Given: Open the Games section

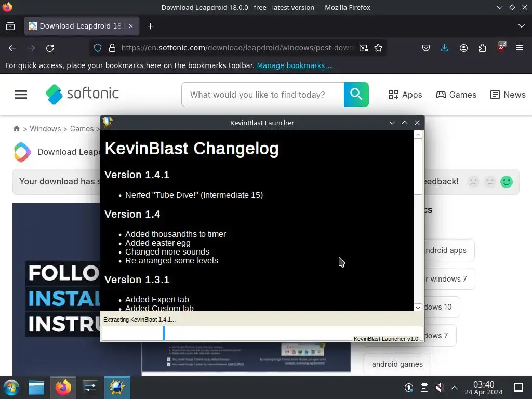Looking at the screenshot, I should (x=456, y=95).
